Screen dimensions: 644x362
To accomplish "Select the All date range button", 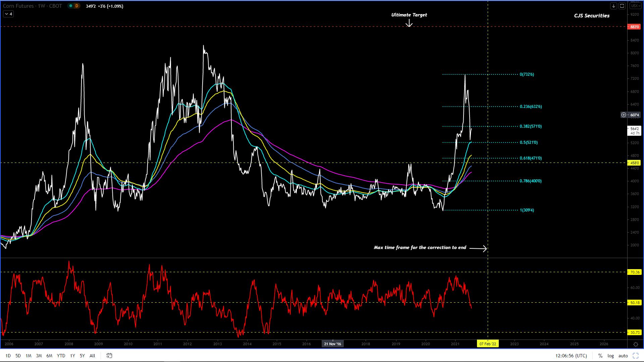I will point(92,356).
